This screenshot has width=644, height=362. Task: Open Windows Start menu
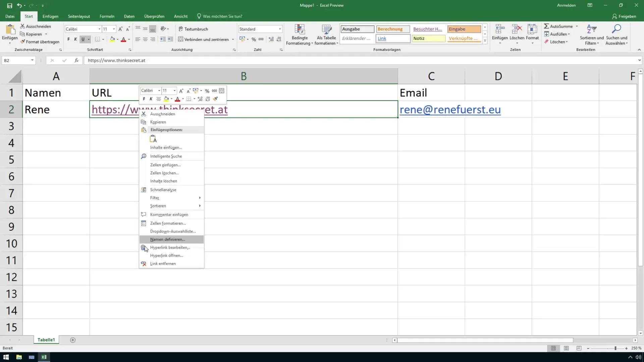click(6, 357)
